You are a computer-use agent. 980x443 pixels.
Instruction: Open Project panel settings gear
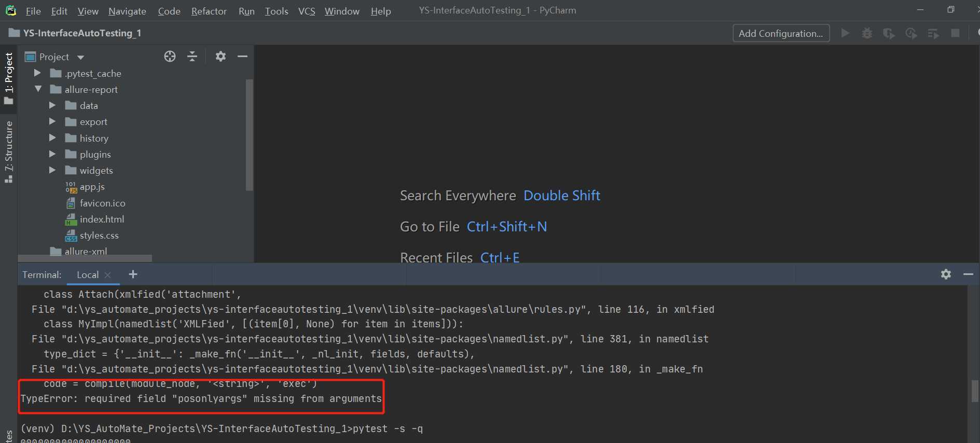[x=220, y=57]
